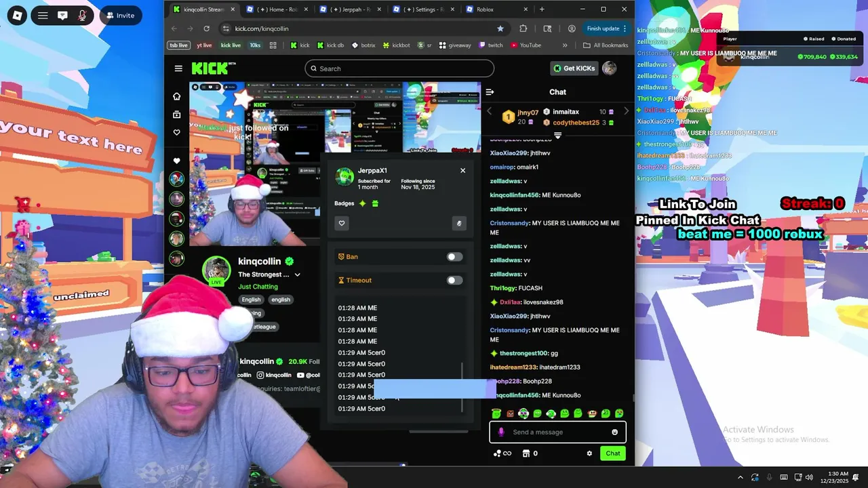Click English tag below streamer name
Viewport: 868px width, 488px height.
pos(251,300)
